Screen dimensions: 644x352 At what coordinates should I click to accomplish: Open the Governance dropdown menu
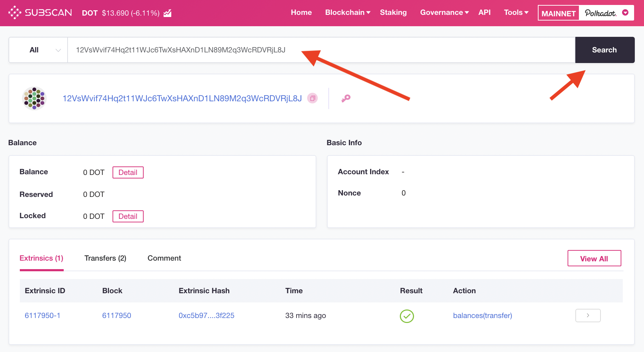pyautogui.click(x=444, y=13)
